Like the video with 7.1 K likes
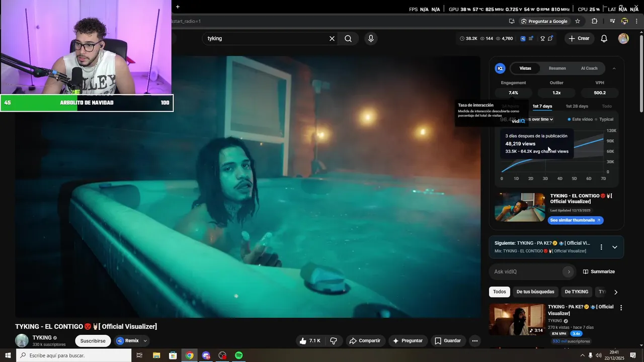The height and width of the screenshot is (362, 644). [x=310, y=341]
